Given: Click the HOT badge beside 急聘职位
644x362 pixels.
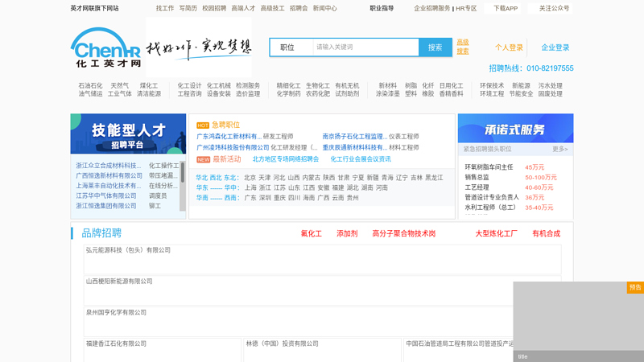Looking at the screenshot, I should [203, 125].
